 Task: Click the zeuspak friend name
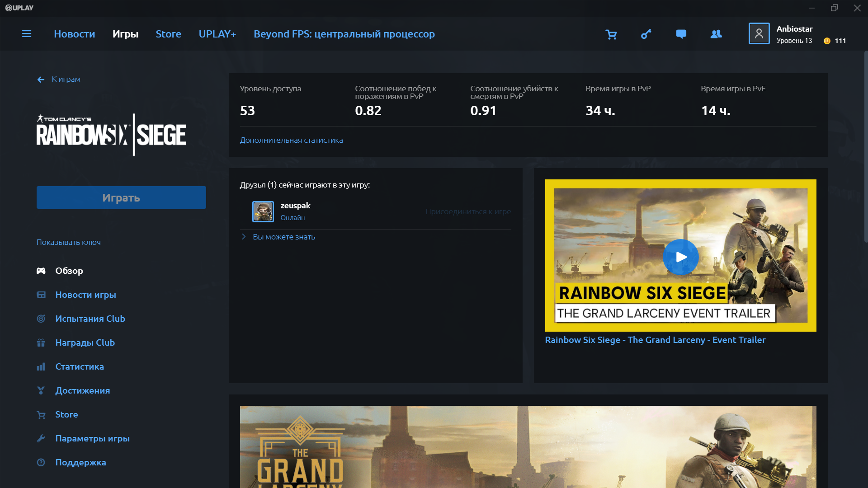tap(295, 206)
